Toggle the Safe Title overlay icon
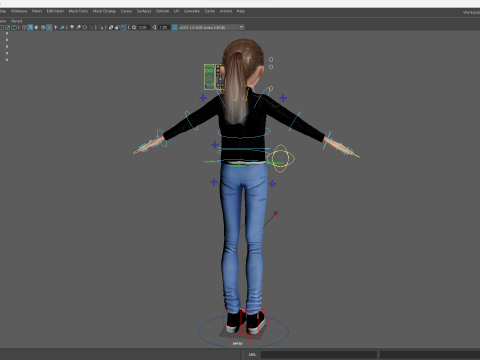This screenshot has height=360, width=480. 14,27
